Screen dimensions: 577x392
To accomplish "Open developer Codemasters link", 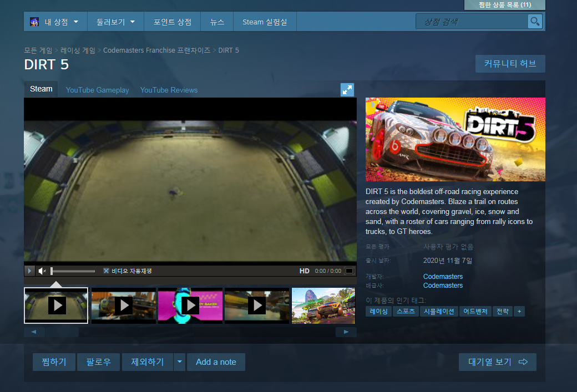I will [x=443, y=276].
